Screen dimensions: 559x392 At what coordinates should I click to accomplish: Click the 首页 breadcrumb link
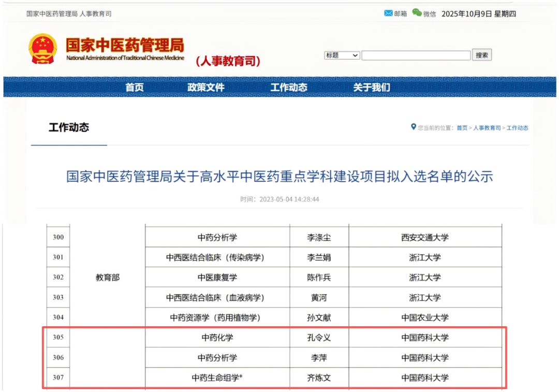tap(462, 128)
